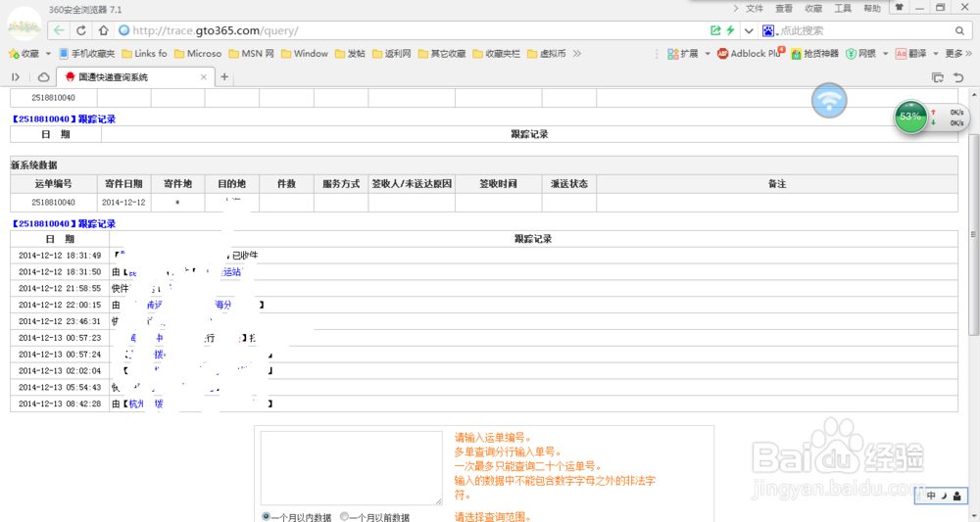Expand the 翻译 dropdown arrow

(936, 54)
